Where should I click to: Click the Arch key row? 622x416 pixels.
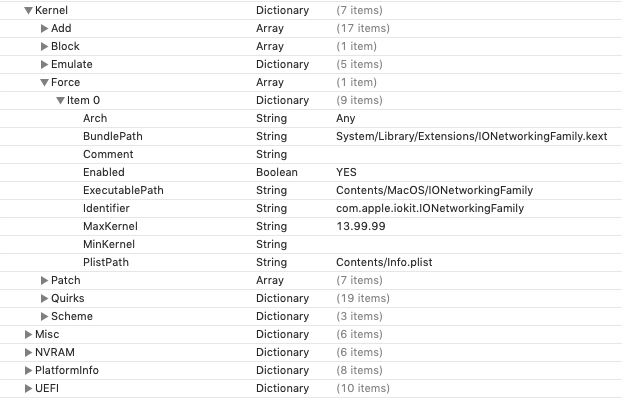point(95,119)
